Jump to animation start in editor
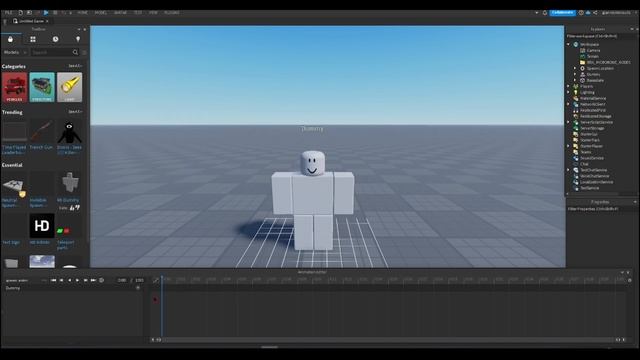Viewport: 640px width, 360px height. click(x=53, y=280)
